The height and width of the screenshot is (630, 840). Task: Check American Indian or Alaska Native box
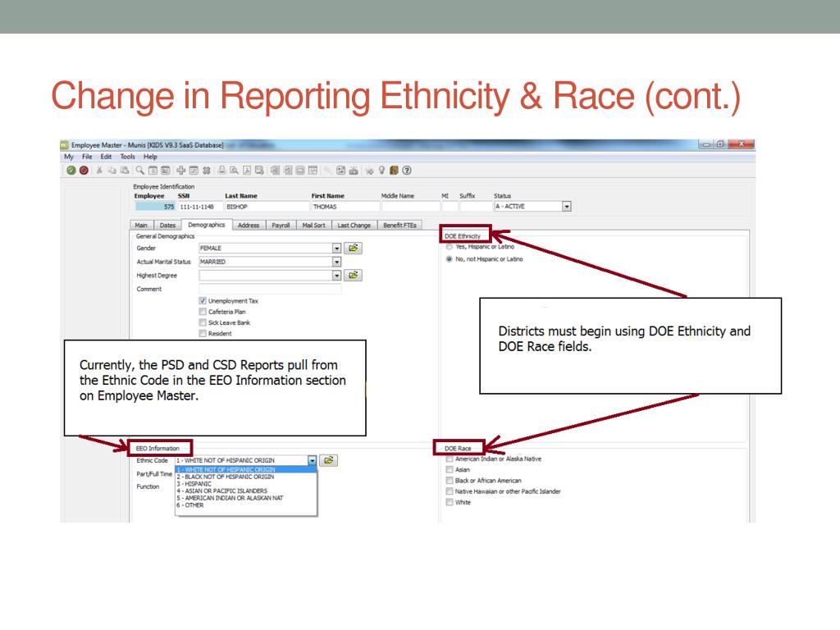click(x=450, y=459)
